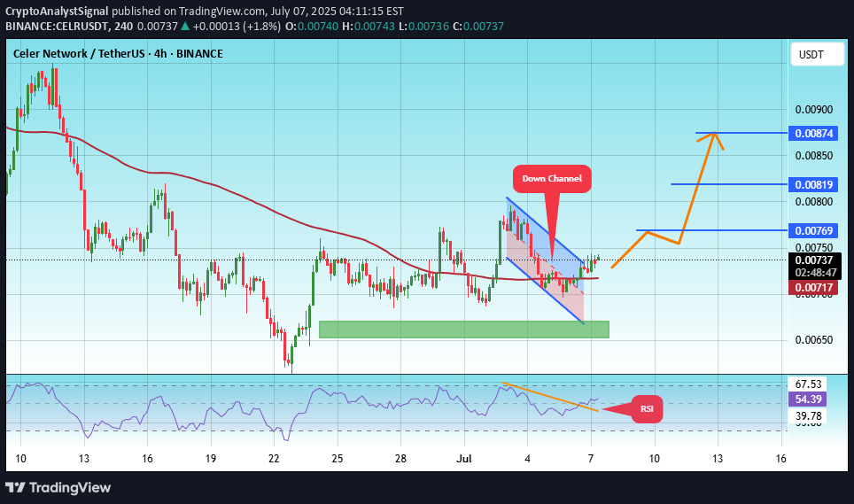Click the 0.00717 moving average label

tap(813, 287)
